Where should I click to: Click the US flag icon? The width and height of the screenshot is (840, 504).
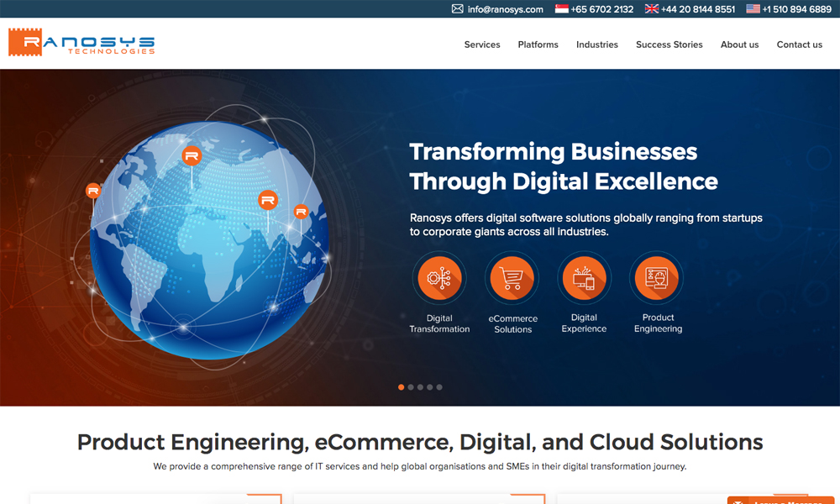[x=753, y=9]
